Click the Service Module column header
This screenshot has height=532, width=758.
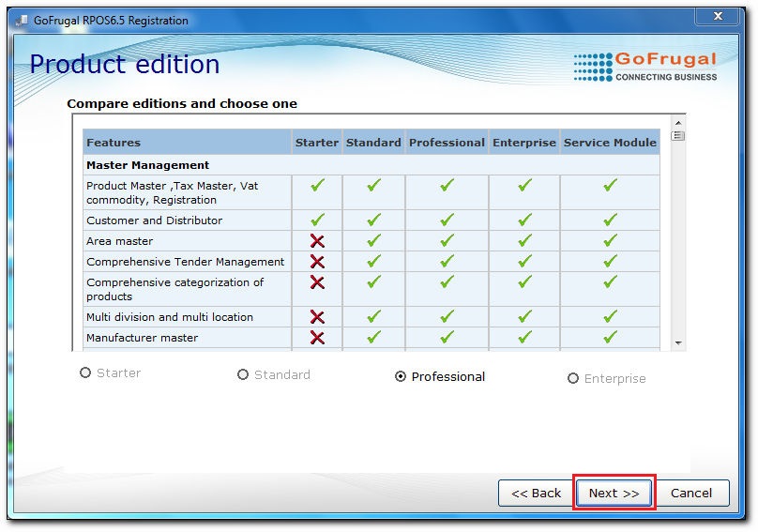click(x=610, y=143)
